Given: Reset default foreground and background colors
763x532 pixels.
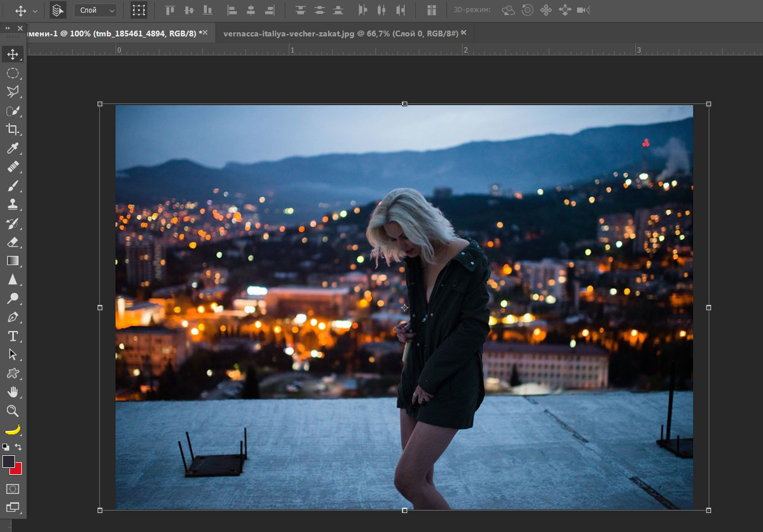Looking at the screenshot, I should [6, 447].
